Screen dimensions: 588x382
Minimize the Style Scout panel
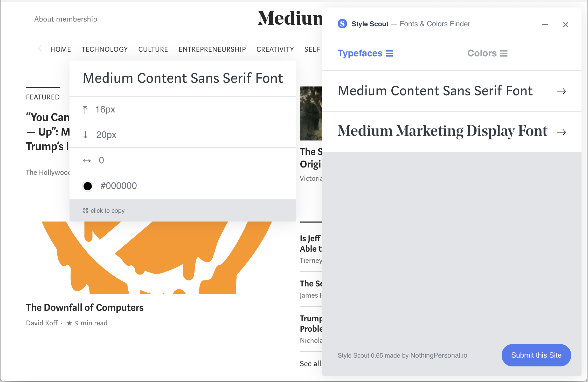coord(545,25)
